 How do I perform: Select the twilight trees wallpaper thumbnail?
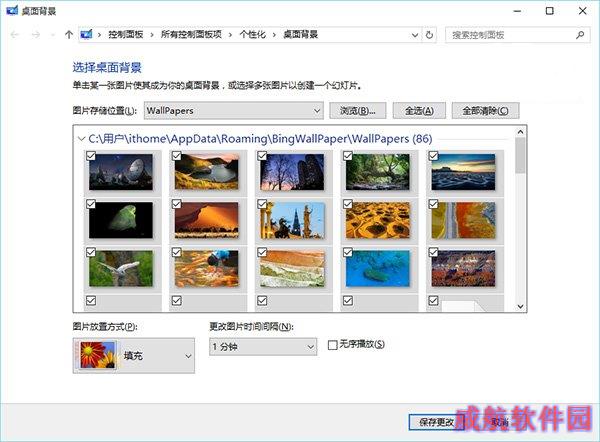tap(292, 172)
